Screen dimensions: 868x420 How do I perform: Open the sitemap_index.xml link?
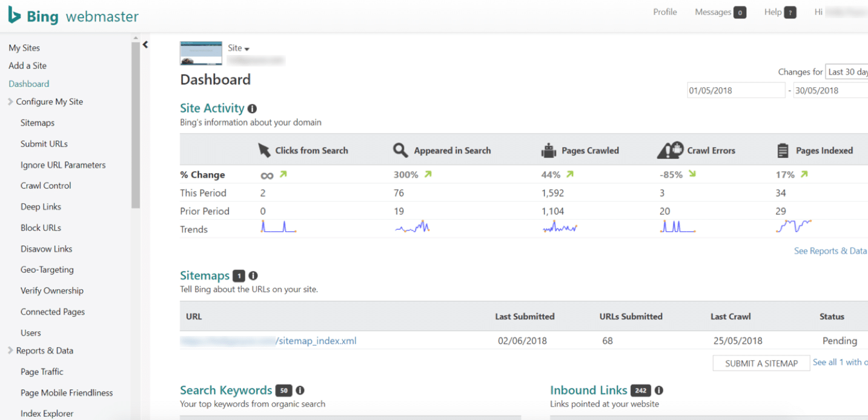pos(268,341)
